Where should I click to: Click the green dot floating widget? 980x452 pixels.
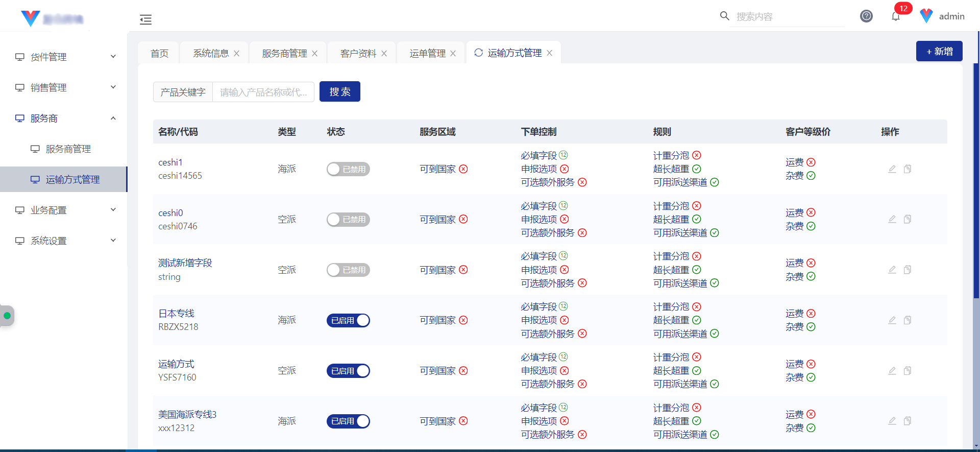coord(7,316)
